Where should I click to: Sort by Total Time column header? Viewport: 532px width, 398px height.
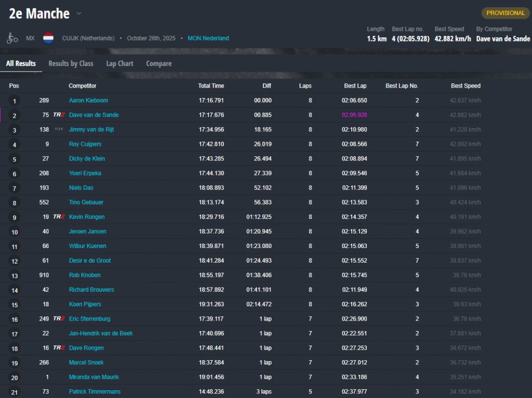(x=211, y=86)
